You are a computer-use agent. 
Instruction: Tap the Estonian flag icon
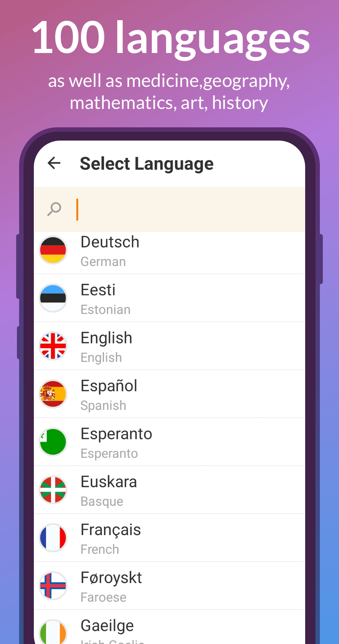[53, 298]
